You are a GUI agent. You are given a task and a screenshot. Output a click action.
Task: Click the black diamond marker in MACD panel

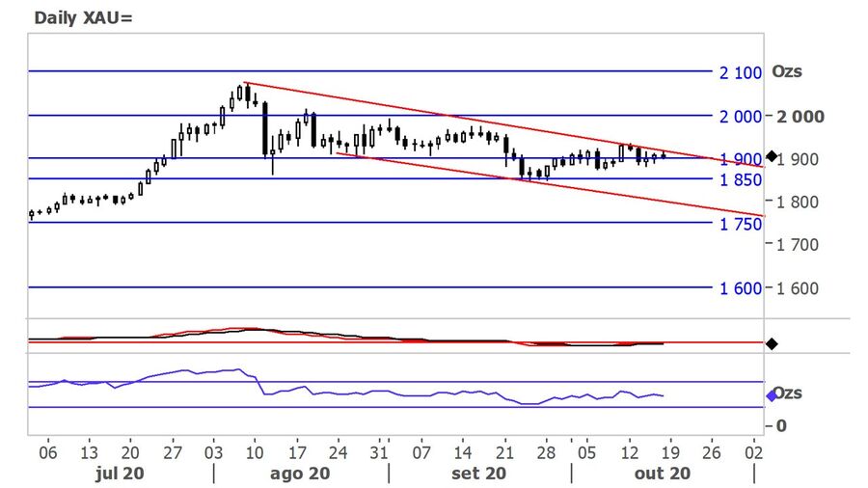click(772, 344)
